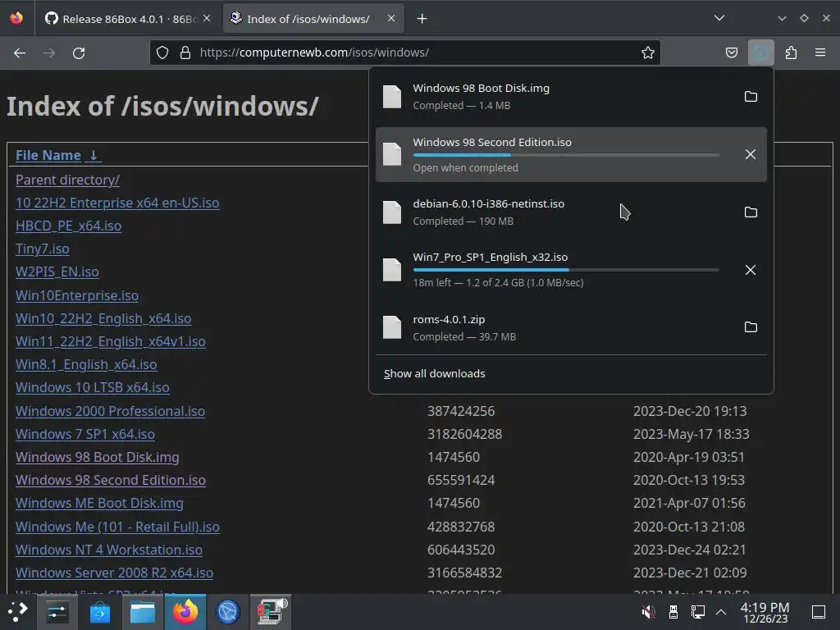Toggle the Downloads toolbar button
The image size is (840, 630).
[761, 52]
